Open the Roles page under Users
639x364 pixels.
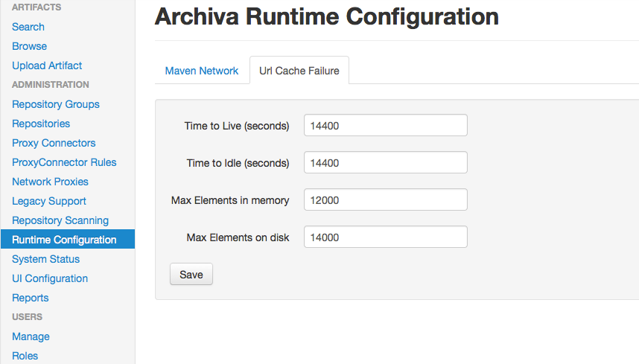[25, 356]
